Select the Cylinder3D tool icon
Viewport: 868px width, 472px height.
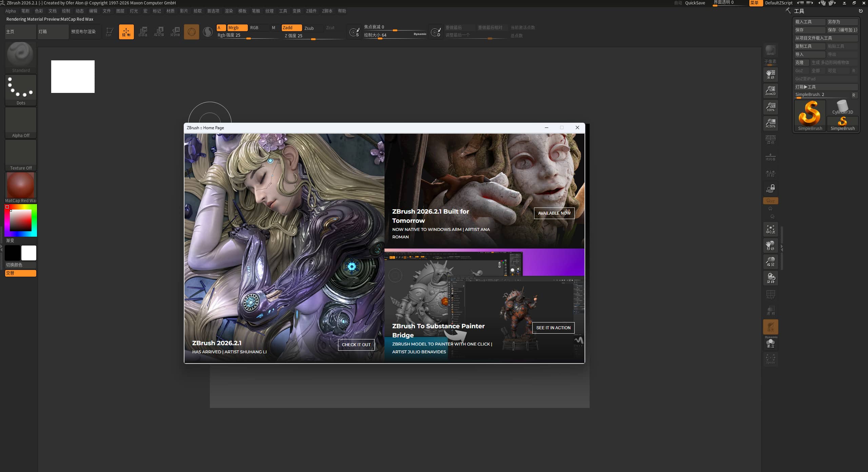pyautogui.click(x=843, y=107)
